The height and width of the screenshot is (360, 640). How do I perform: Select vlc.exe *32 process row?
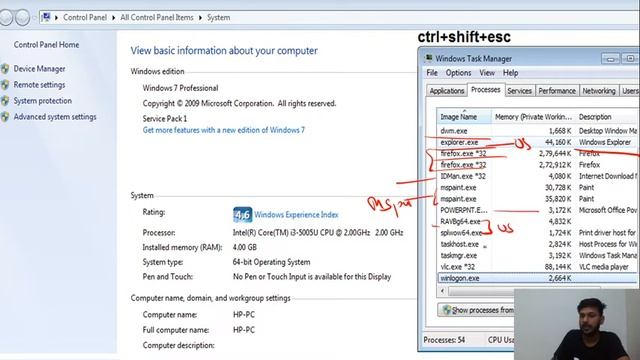pyautogui.click(x=538, y=267)
